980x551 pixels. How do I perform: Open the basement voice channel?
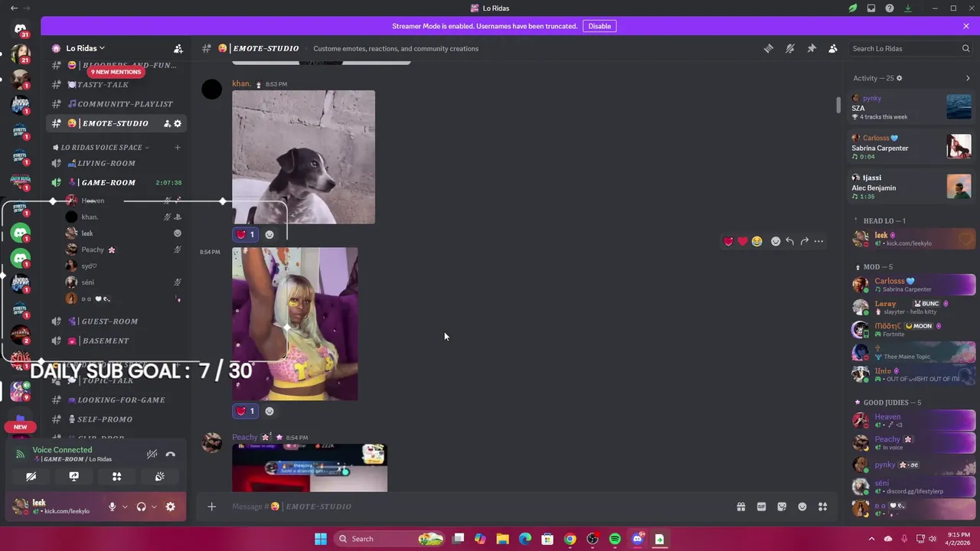coord(106,341)
